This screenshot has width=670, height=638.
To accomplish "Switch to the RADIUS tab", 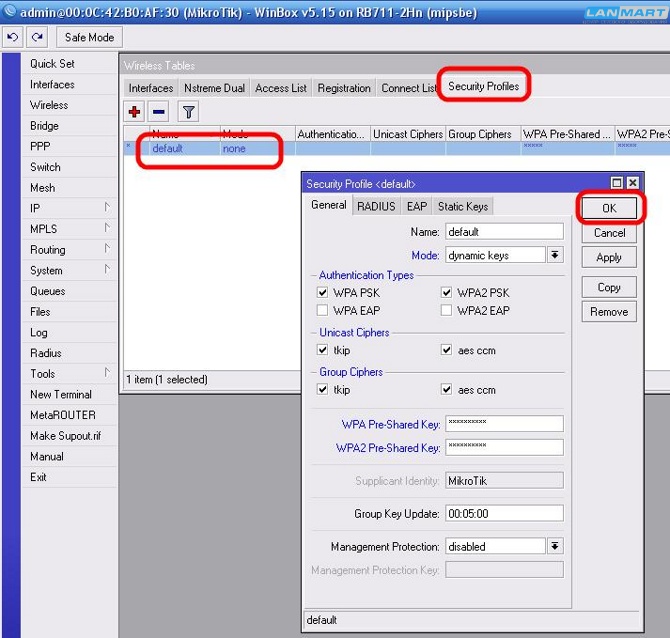I will point(376,206).
